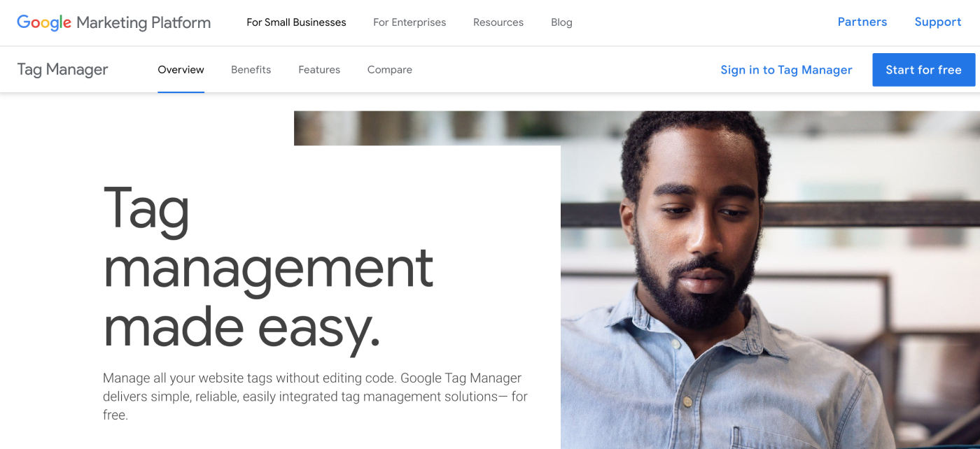This screenshot has height=449, width=980.
Task: Click the Marketing Platform wordmark
Action: pos(143,22)
